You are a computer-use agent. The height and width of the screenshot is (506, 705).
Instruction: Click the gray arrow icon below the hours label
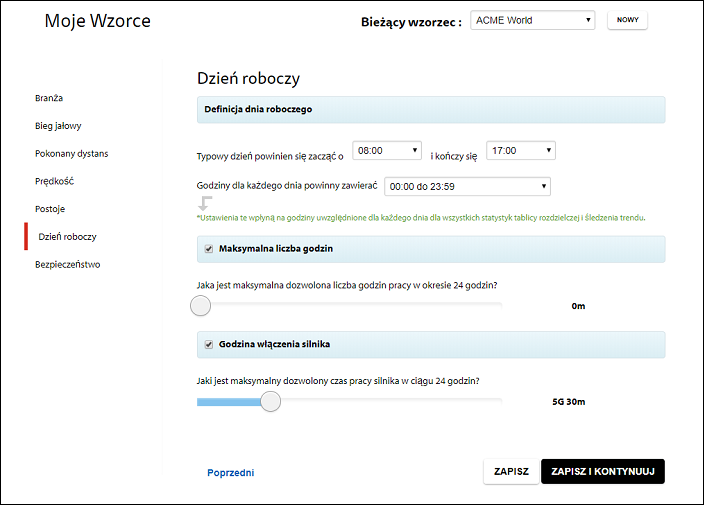click(205, 203)
